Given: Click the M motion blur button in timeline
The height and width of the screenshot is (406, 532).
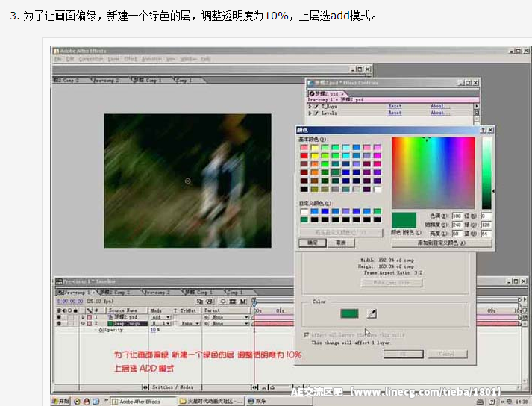Looking at the screenshot, I should [x=243, y=302].
